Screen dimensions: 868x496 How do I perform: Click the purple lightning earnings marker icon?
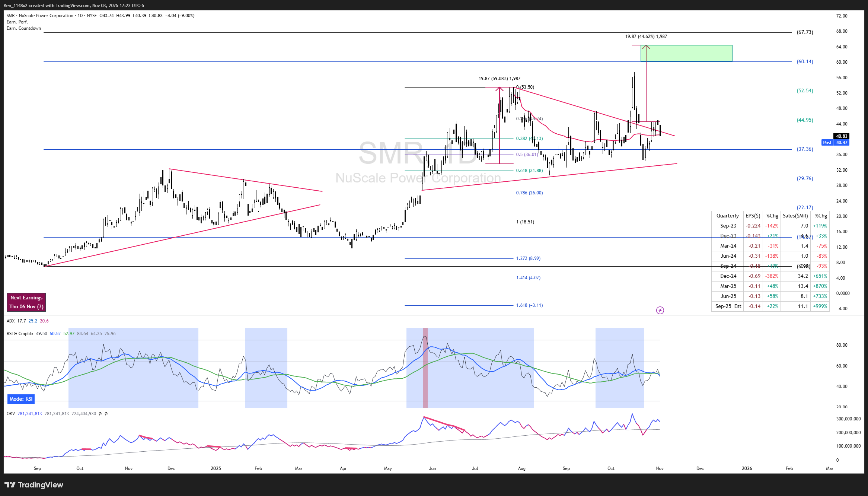(660, 310)
